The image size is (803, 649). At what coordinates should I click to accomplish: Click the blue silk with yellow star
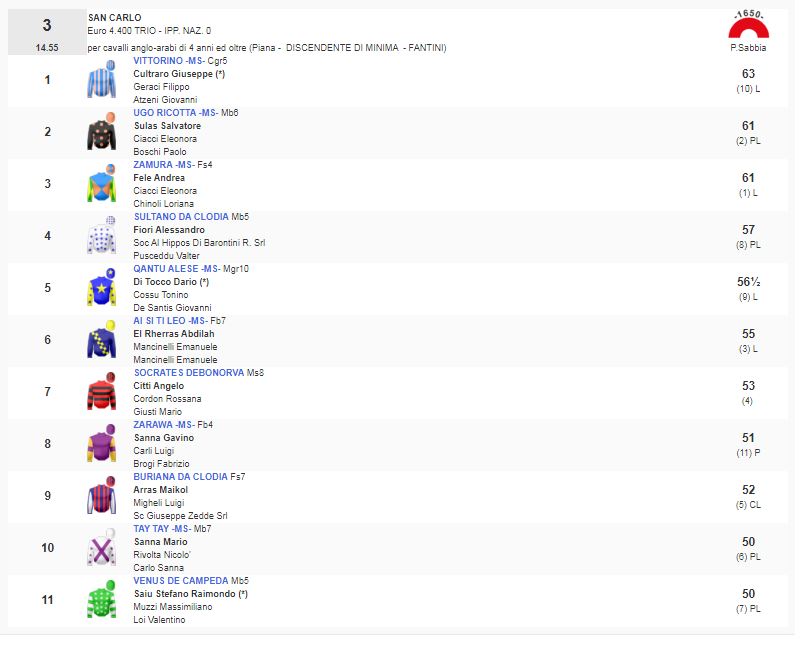click(101, 287)
